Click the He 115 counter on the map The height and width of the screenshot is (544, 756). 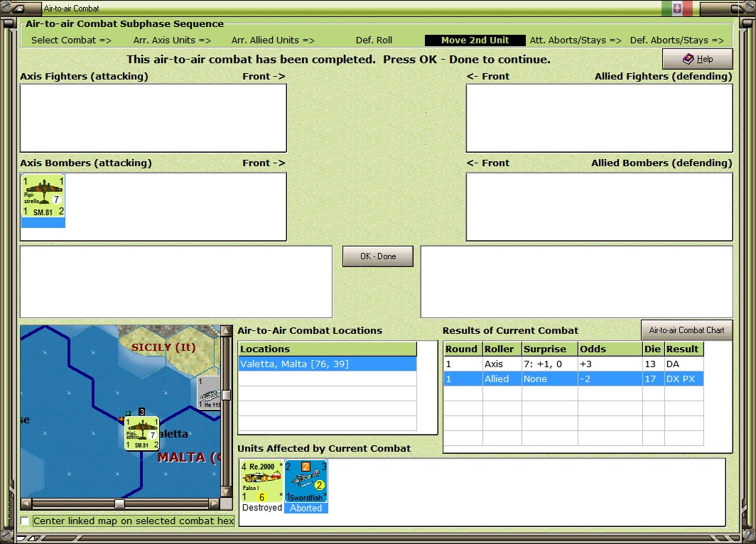click(209, 393)
